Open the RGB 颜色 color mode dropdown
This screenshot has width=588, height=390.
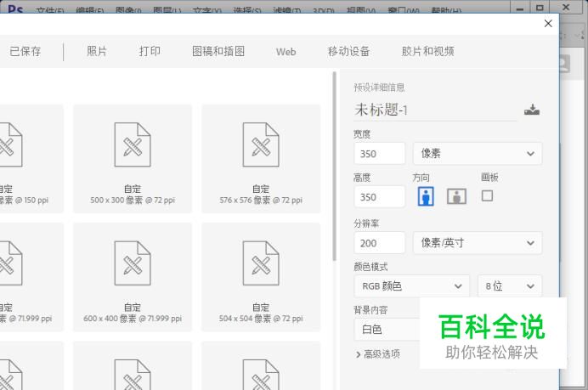412,286
